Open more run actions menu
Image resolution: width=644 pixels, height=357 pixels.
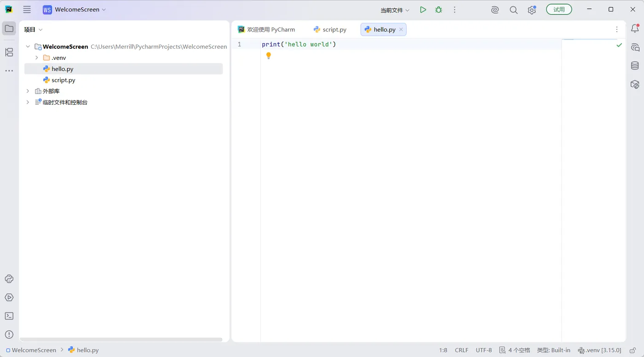point(454,10)
